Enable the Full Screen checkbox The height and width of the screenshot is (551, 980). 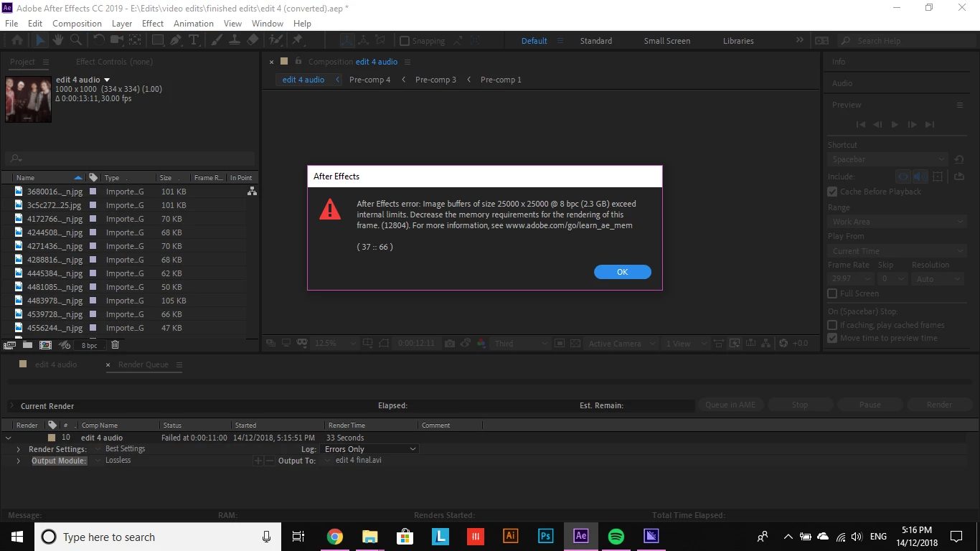point(832,293)
